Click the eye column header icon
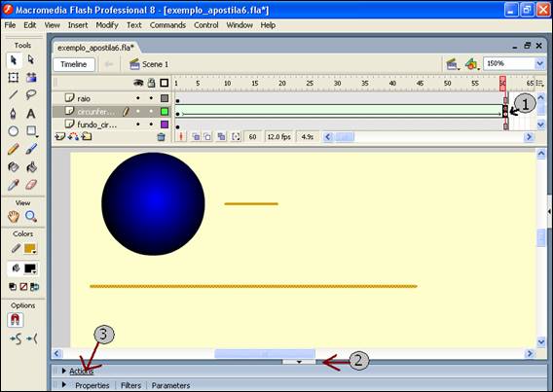Screen dimensions: 553x392 pyautogui.click(x=138, y=83)
